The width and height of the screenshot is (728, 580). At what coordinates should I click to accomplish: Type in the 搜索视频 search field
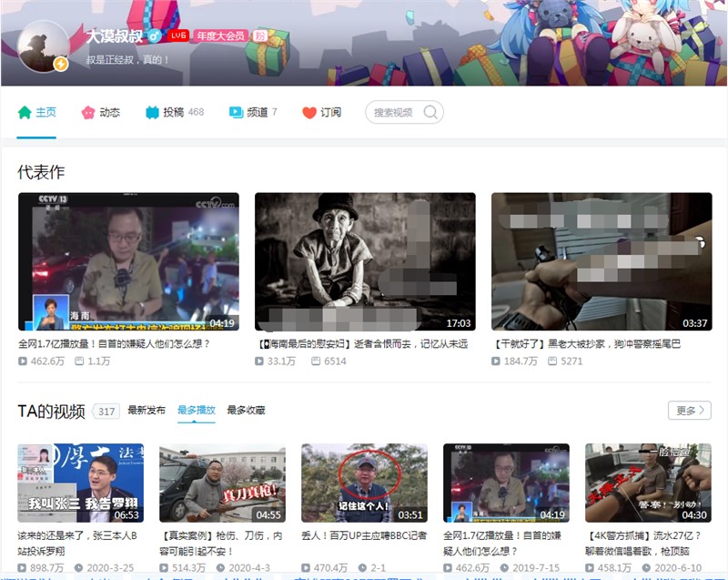tap(393, 113)
